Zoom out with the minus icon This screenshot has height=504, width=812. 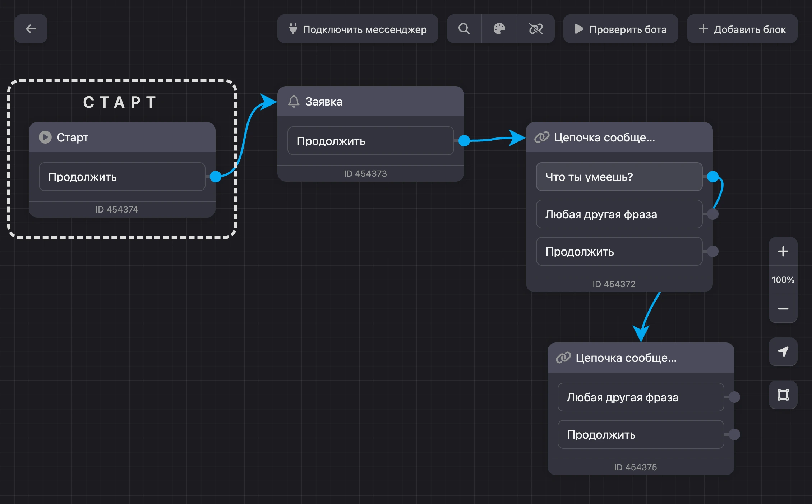point(783,309)
